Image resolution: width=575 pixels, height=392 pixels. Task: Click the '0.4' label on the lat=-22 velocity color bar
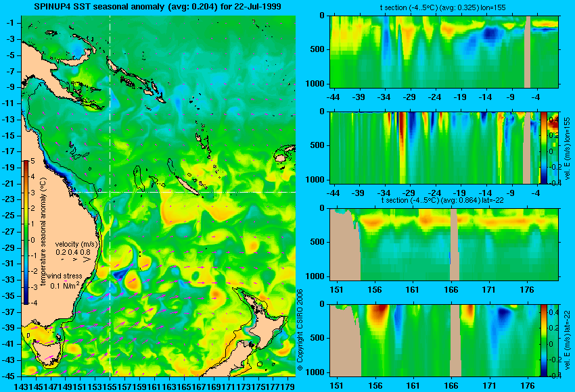point(553,312)
